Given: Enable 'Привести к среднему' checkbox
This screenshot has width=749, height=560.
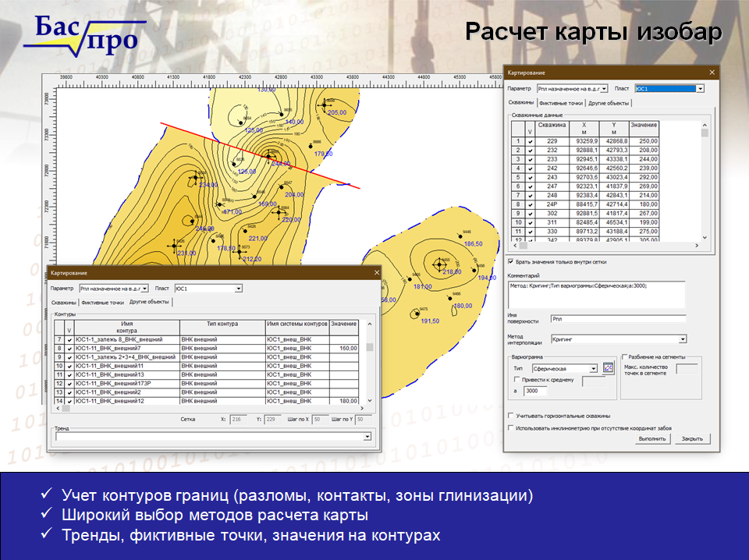Looking at the screenshot, I should (516, 380).
